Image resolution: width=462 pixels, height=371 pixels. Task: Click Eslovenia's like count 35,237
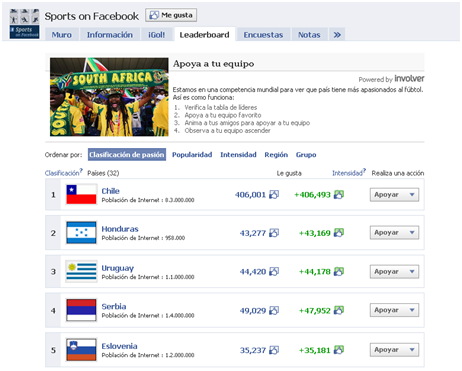click(x=253, y=350)
